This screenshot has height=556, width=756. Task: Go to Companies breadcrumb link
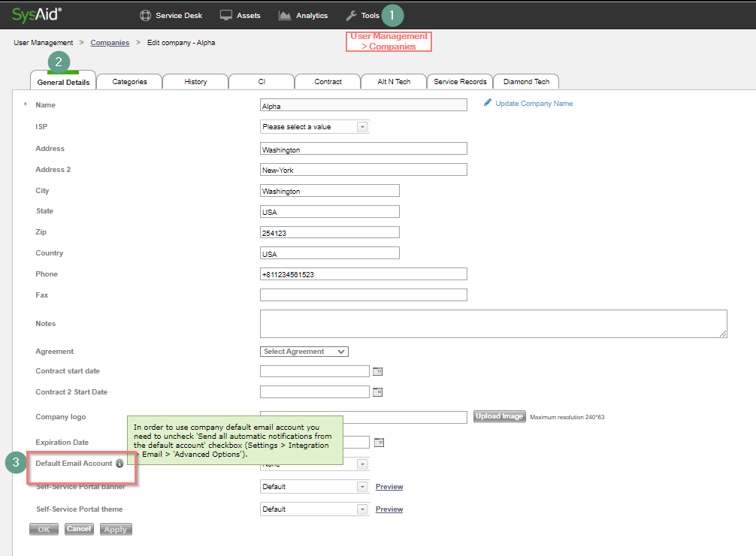tap(110, 42)
